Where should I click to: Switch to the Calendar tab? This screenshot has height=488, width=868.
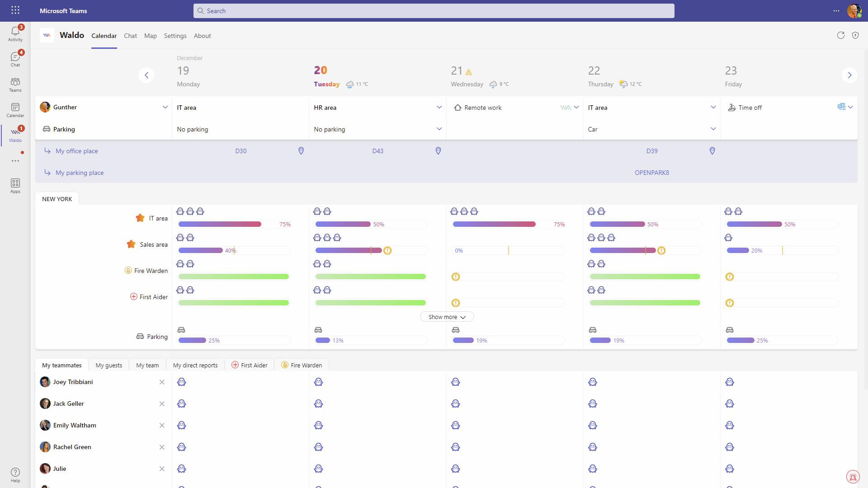[104, 36]
